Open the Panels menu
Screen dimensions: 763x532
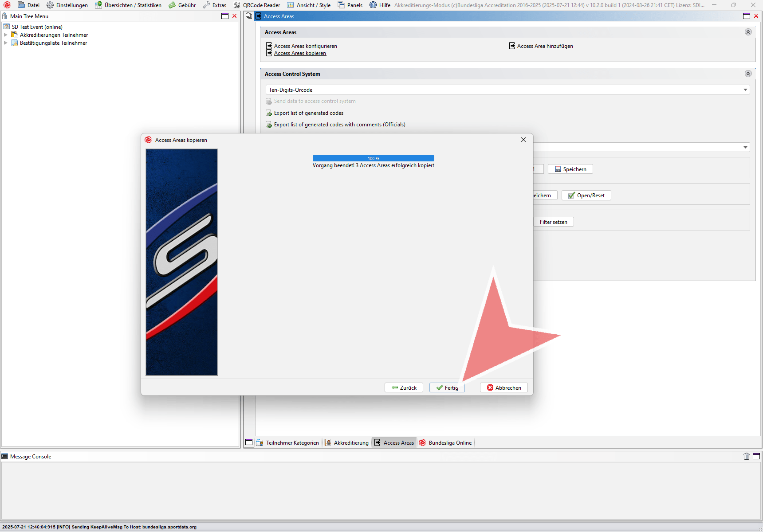coord(350,5)
